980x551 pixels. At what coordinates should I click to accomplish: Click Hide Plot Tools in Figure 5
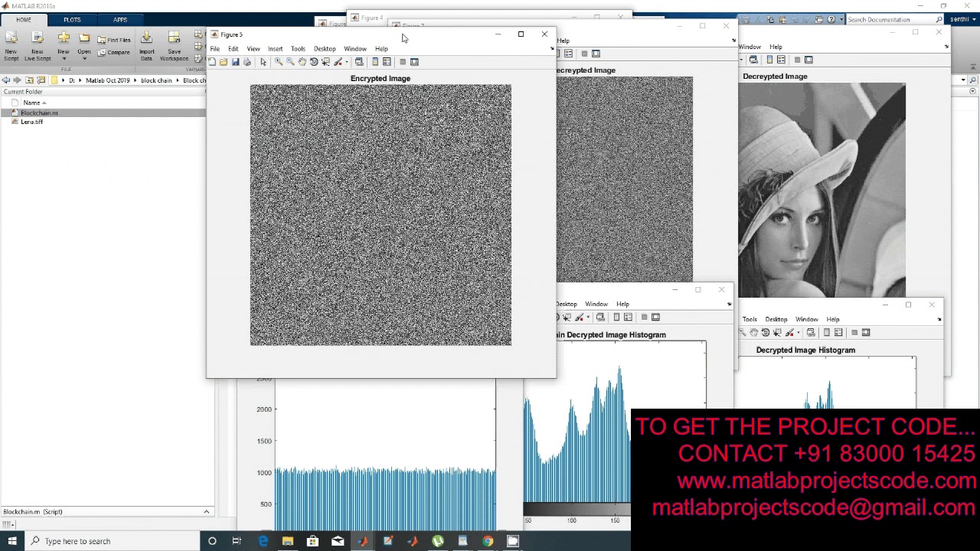tap(403, 62)
